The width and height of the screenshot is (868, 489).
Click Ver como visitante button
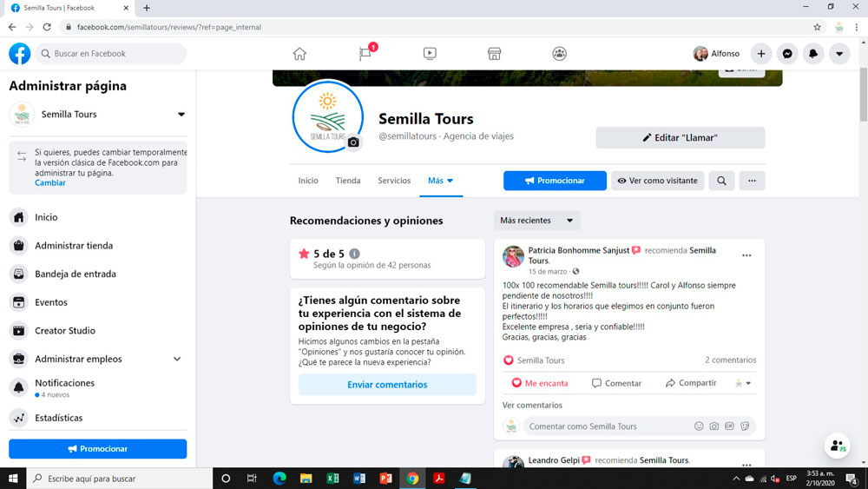click(658, 181)
